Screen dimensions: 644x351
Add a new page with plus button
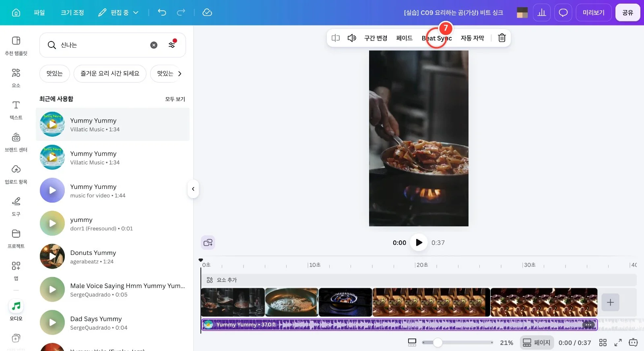(610, 302)
